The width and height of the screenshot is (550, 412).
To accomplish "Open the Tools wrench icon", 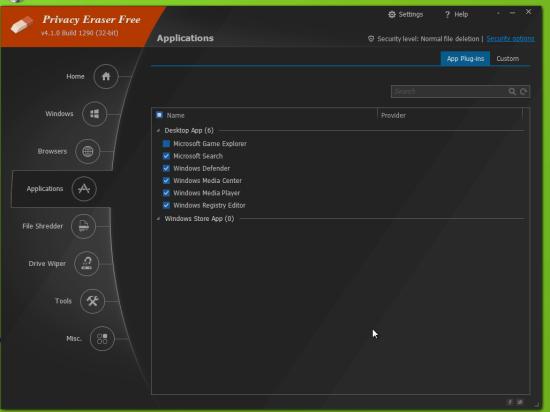I will [92, 301].
